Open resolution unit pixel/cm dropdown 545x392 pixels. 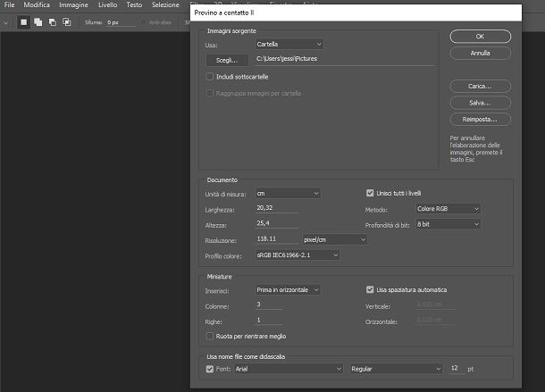click(x=335, y=239)
